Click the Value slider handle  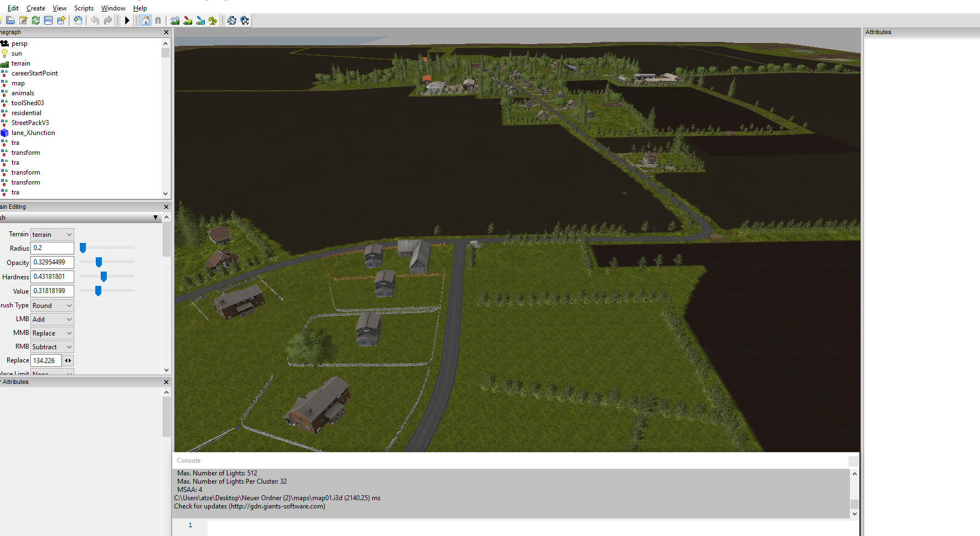pos(98,291)
